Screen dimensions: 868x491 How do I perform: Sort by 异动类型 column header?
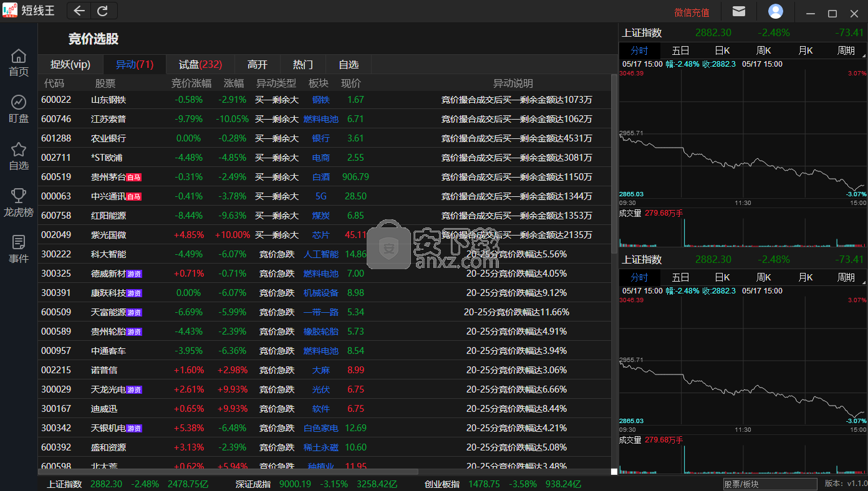(x=276, y=83)
